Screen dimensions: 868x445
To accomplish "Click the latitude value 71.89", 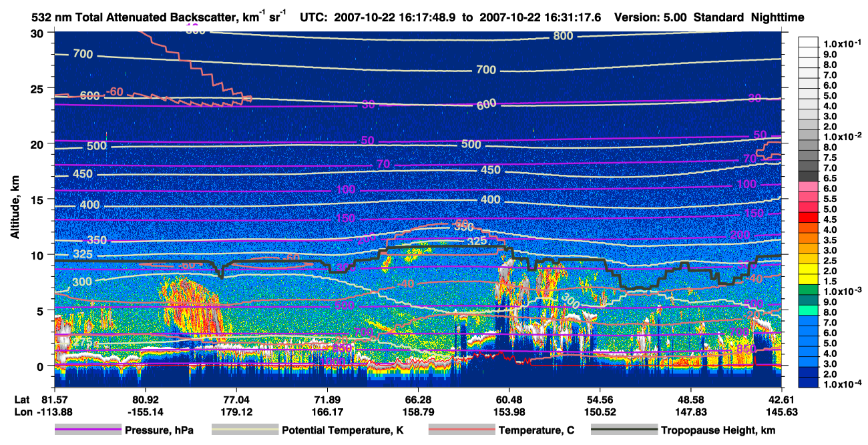I will click(x=327, y=399).
